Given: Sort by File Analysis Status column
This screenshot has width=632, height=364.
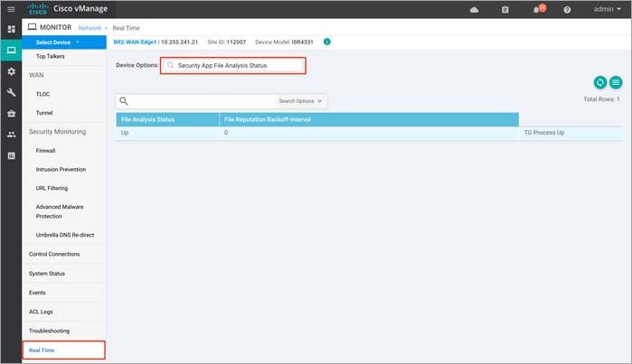Looking at the screenshot, I should (x=167, y=119).
